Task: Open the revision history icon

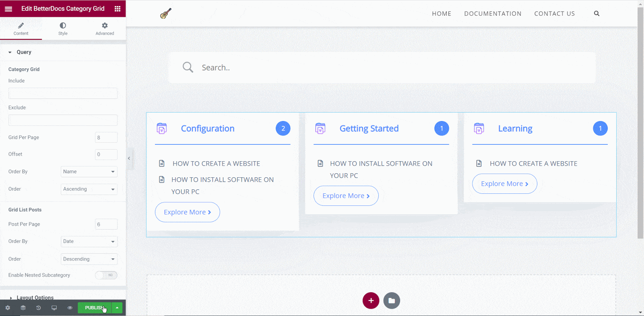Action: point(39,308)
